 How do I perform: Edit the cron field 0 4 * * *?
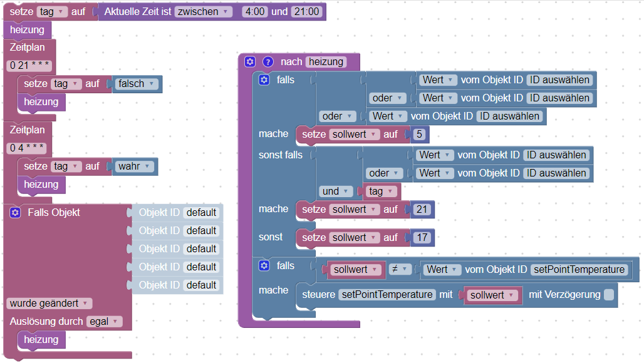click(26, 148)
